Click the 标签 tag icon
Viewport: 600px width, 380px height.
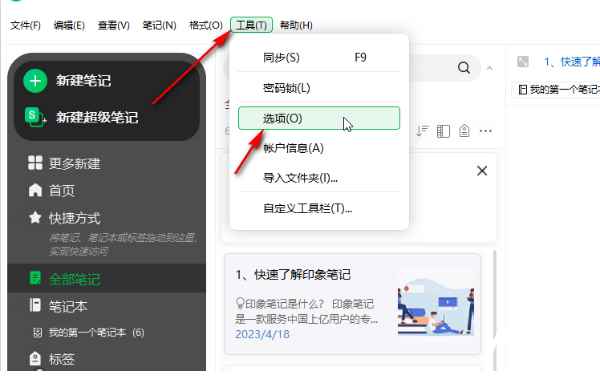(35, 359)
